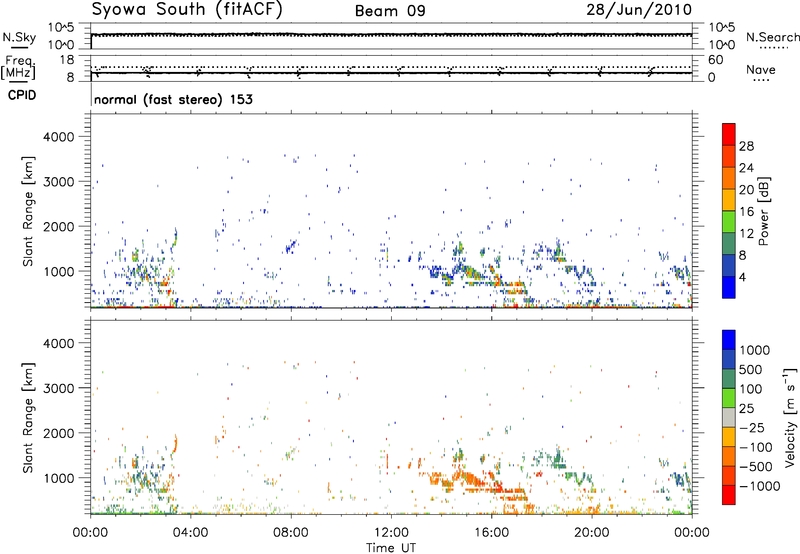Click the "12:00" time tick label
Viewport: 800px width, 554px height.
coord(391,533)
